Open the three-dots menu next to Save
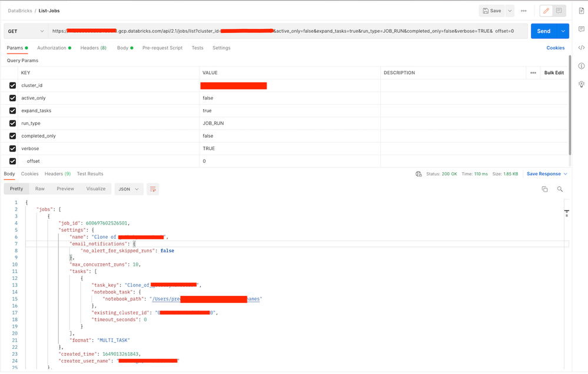588x374 pixels. coord(523,11)
